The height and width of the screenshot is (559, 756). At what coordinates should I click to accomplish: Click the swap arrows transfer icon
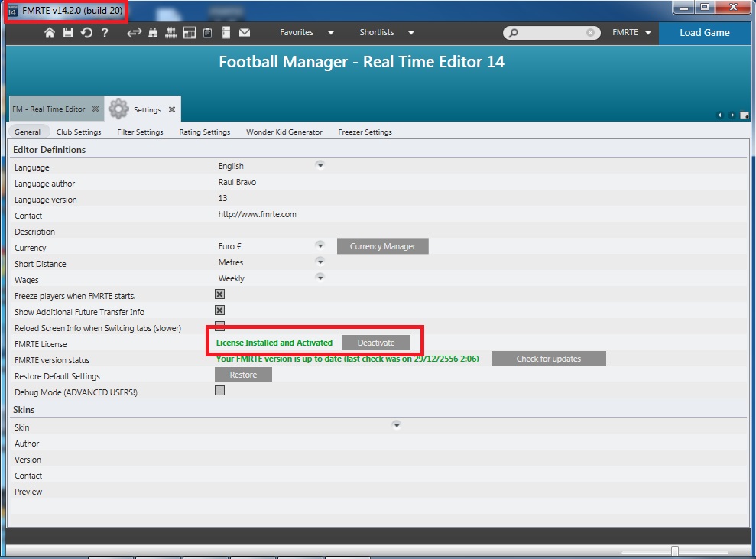click(x=134, y=32)
